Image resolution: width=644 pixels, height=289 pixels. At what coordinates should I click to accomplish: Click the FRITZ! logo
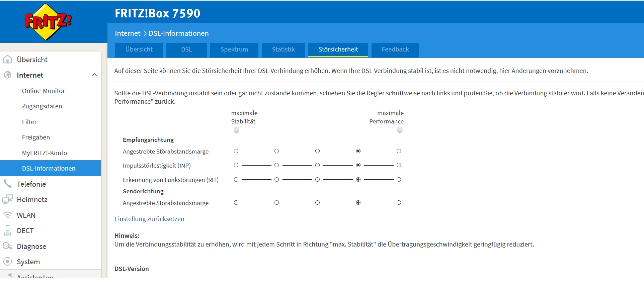click(x=48, y=22)
